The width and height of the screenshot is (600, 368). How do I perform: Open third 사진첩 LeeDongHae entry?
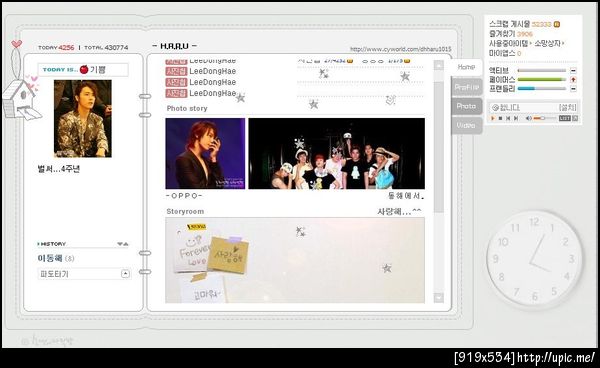[x=201, y=82]
